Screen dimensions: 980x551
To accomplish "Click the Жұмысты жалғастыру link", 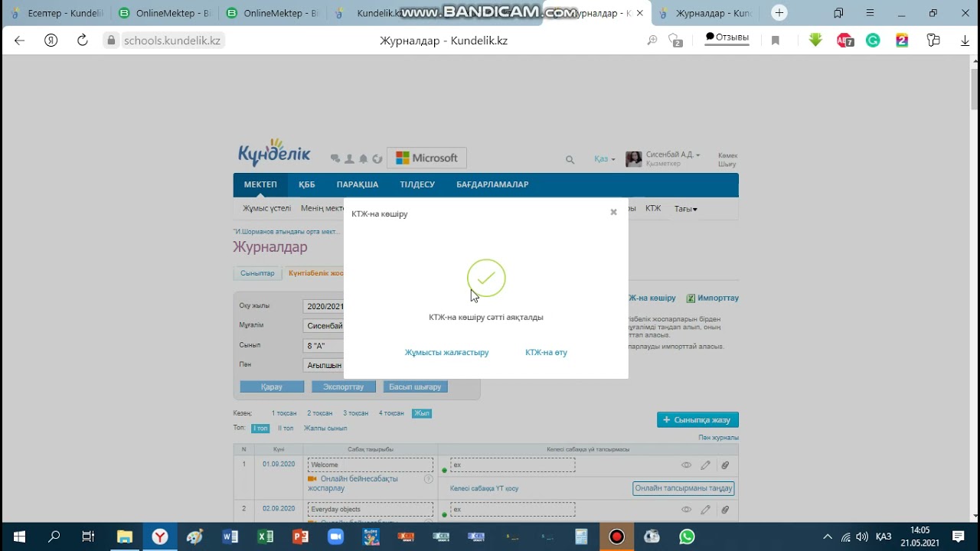I will tap(446, 353).
